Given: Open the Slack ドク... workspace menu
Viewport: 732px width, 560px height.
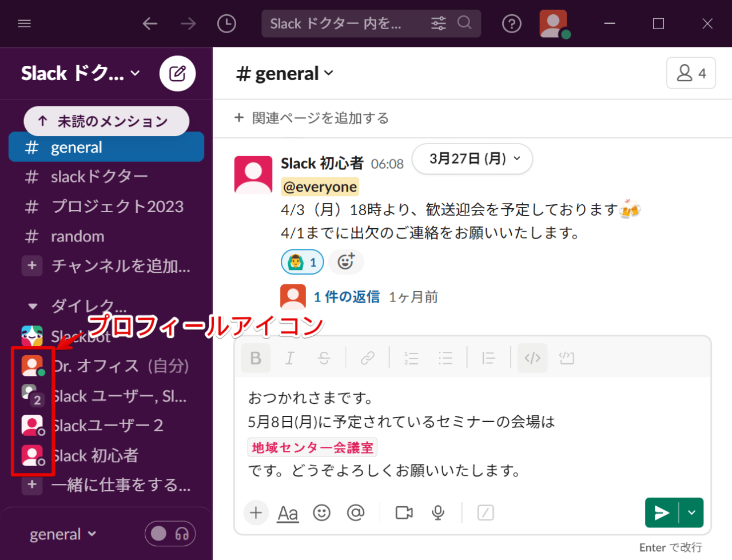Looking at the screenshot, I should click(x=80, y=73).
